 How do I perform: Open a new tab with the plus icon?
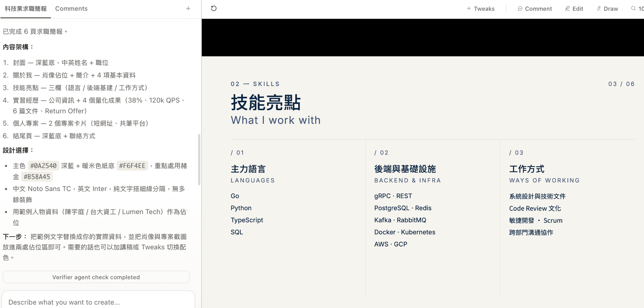tap(188, 8)
